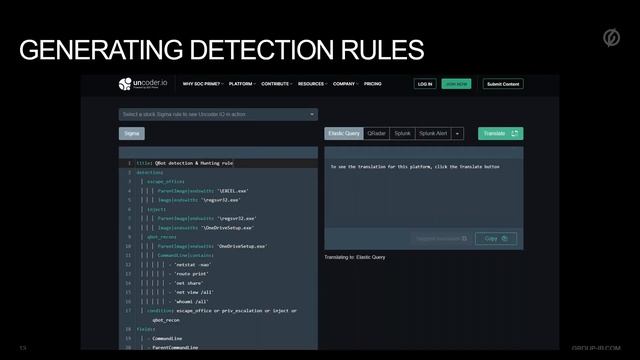Click the Copy button in output panel

(x=496, y=238)
